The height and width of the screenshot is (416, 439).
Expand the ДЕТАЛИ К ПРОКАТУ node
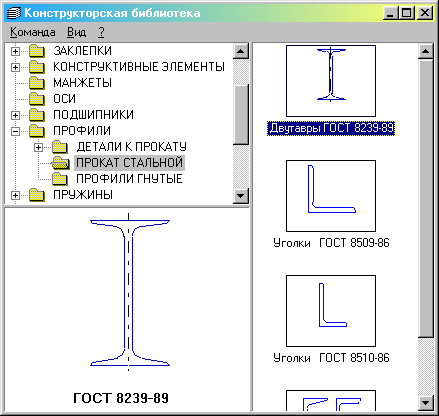39,147
